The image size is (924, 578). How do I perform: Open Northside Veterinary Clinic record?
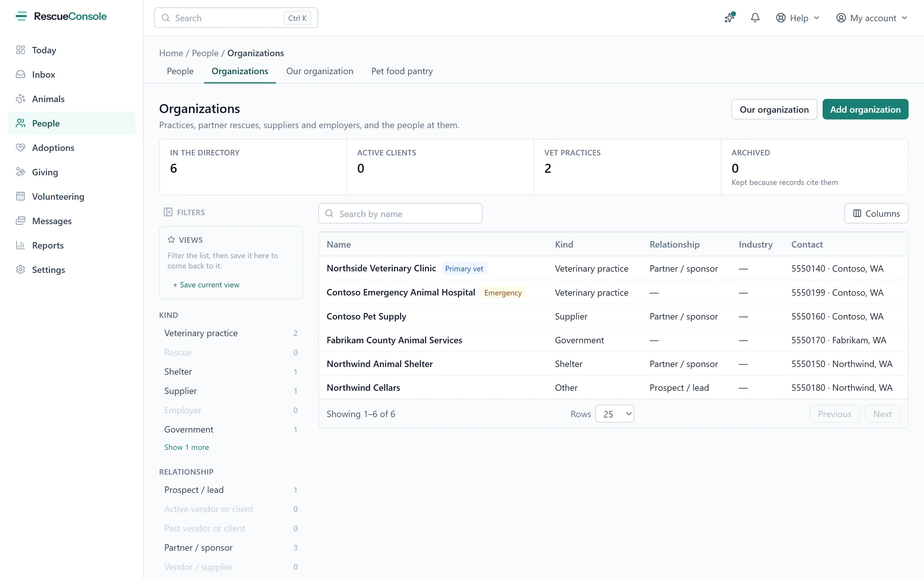(x=381, y=268)
